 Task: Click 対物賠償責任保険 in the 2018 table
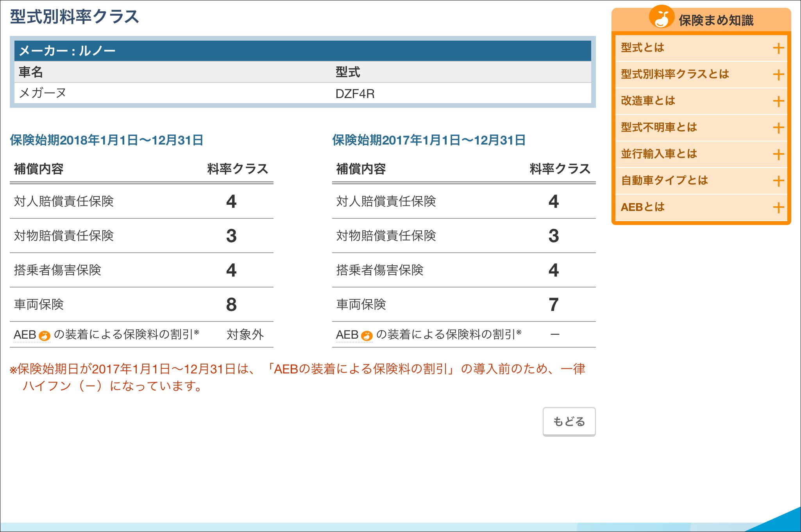point(64,236)
